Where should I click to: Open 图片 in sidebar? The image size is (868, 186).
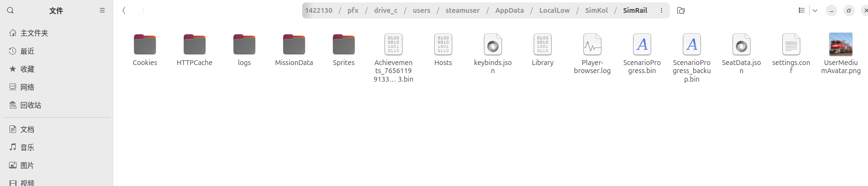pos(56,166)
